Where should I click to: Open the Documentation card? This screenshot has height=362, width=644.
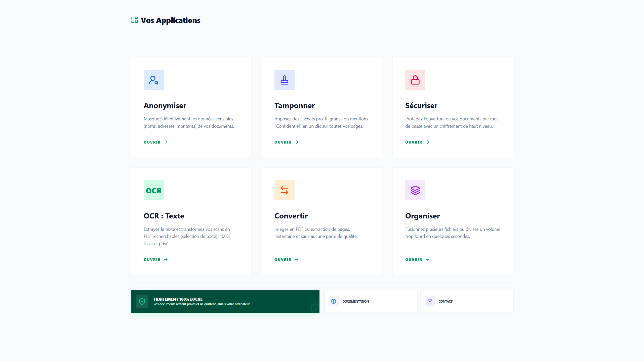click(x=371, y=301)
